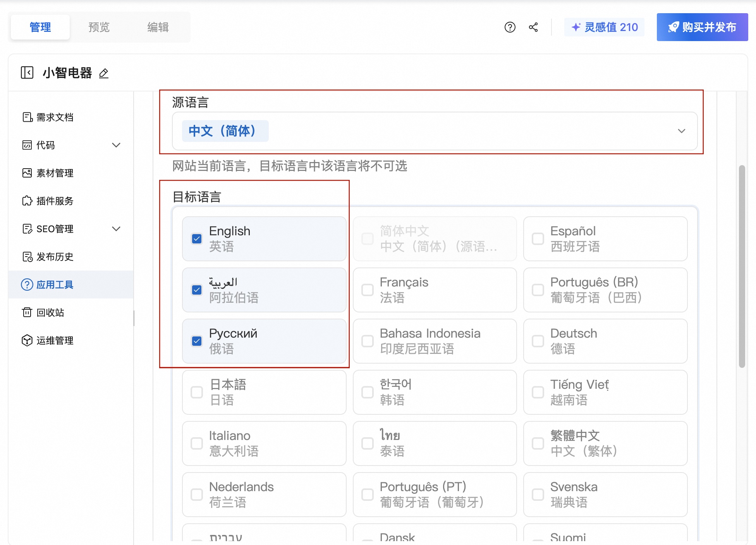This screenshot has width=756, height=545.
Task: Check the Bahasa Indonesia checkbox
Action: 367,341
